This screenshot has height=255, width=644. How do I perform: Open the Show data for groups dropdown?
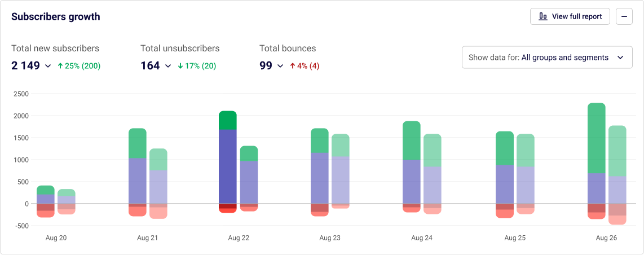coord(546,58)
